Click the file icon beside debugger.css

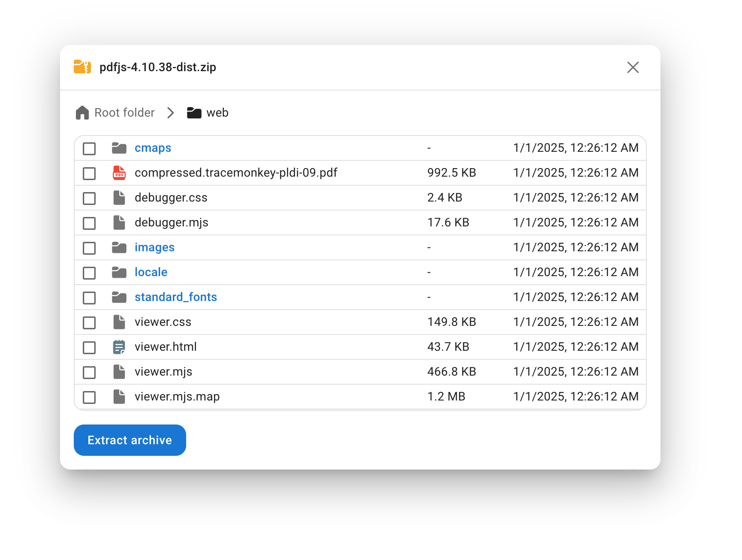pos(119,198)
